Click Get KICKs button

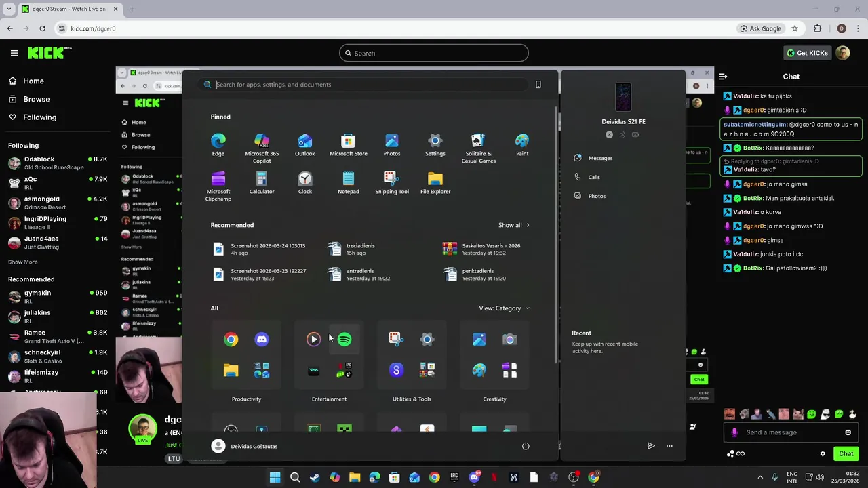click(x=807, y=53)
